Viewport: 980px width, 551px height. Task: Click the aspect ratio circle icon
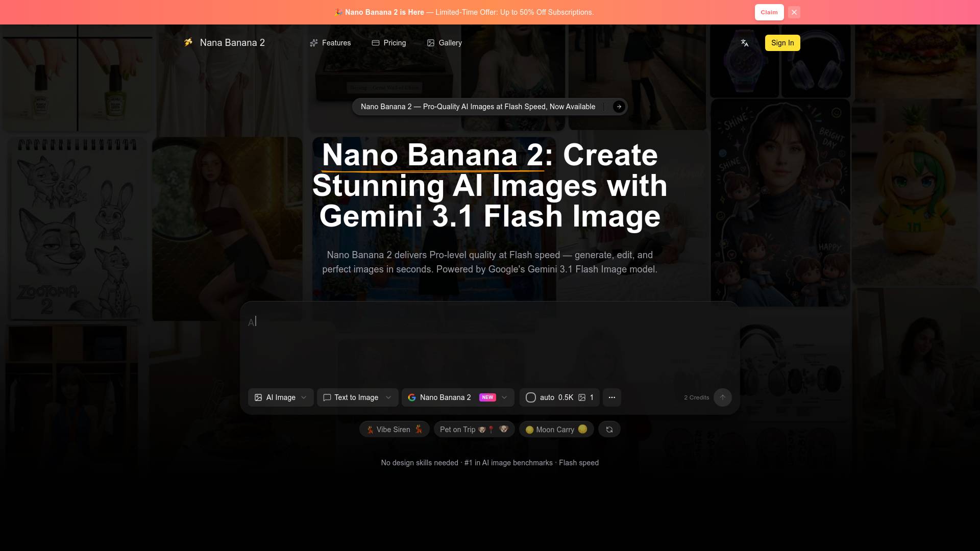pyautogui.click(x=531, y=397)
